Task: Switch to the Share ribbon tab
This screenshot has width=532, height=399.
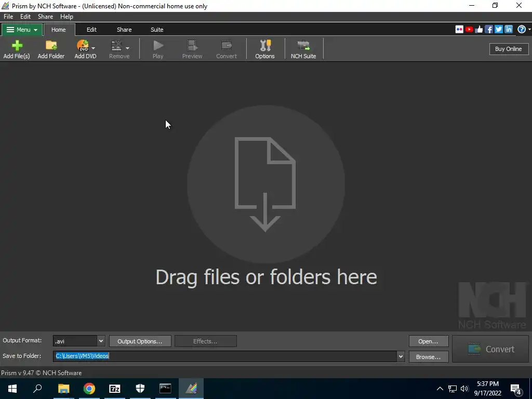Action: 124,30
